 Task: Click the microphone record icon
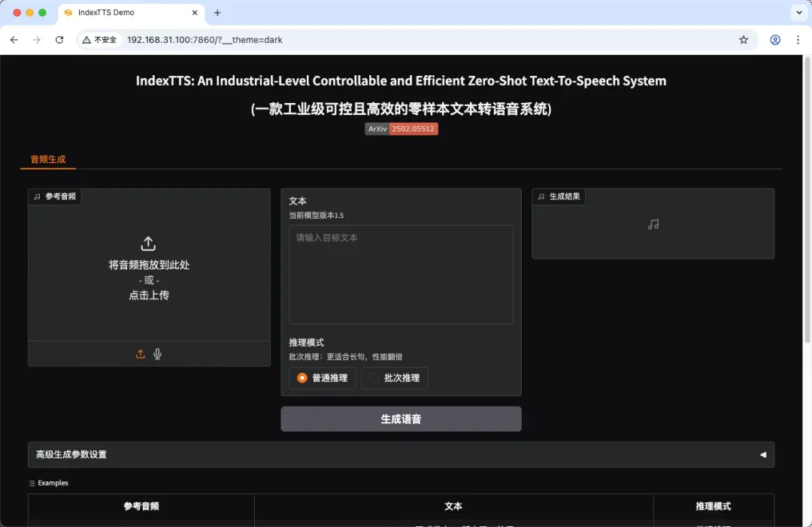pos(157,354)
